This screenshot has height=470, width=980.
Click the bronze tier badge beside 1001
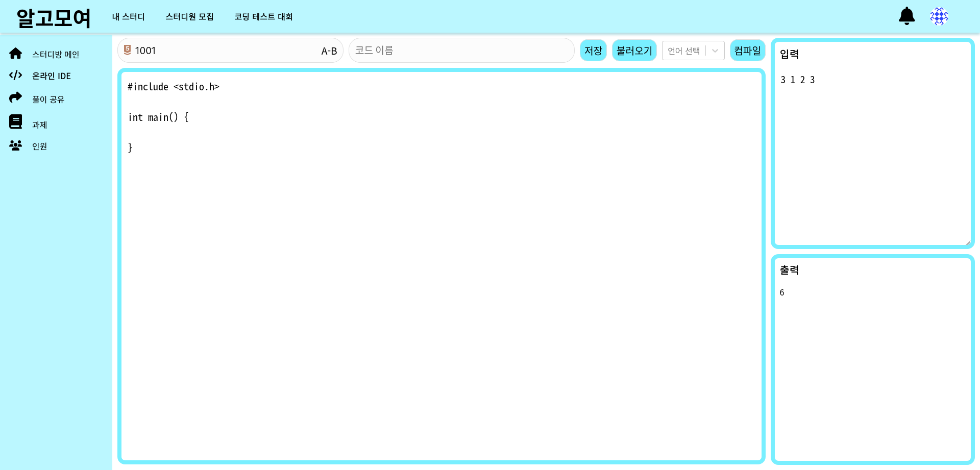128,50
